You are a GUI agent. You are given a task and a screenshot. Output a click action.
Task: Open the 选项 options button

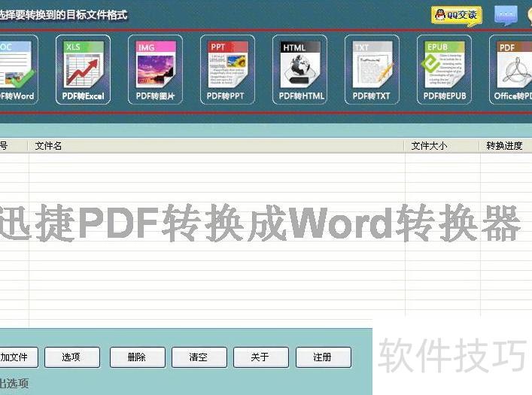tap(72, 357)
